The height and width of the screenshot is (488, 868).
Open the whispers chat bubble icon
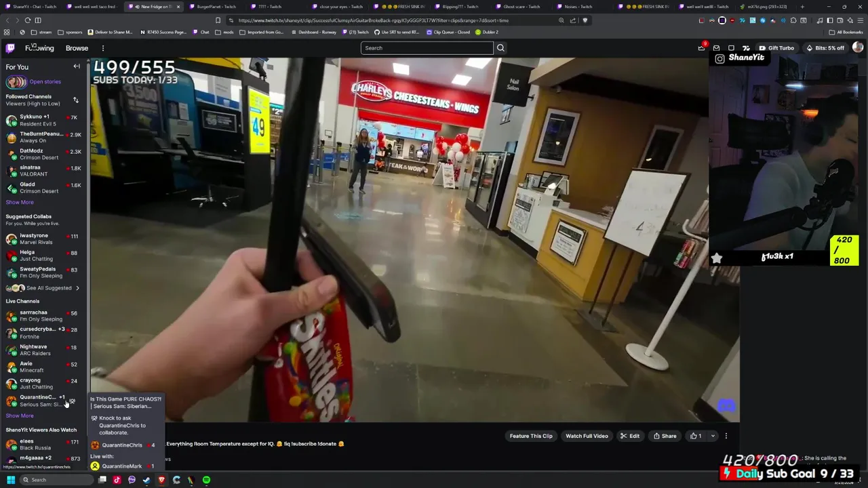pos(731,48)
